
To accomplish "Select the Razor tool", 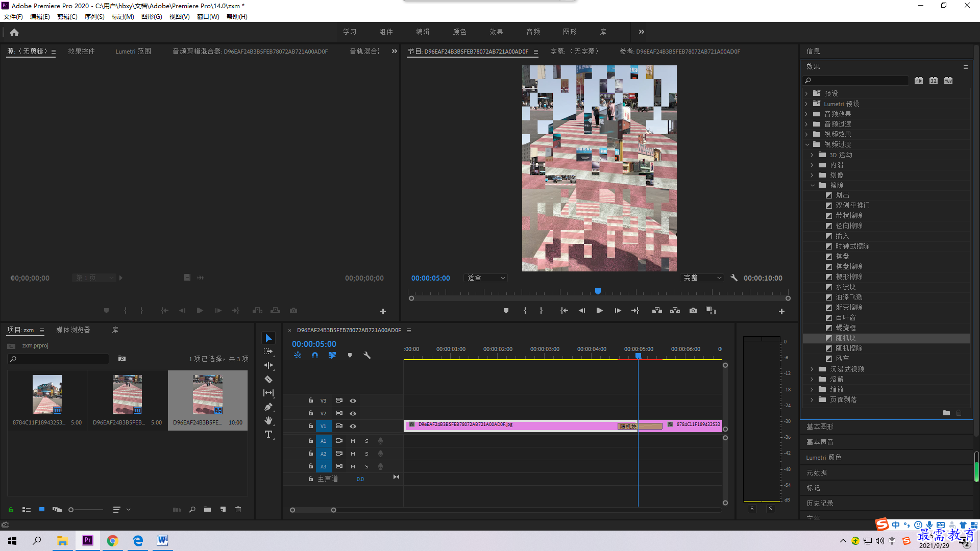I will pyautogui.click(x=268, y=379).
